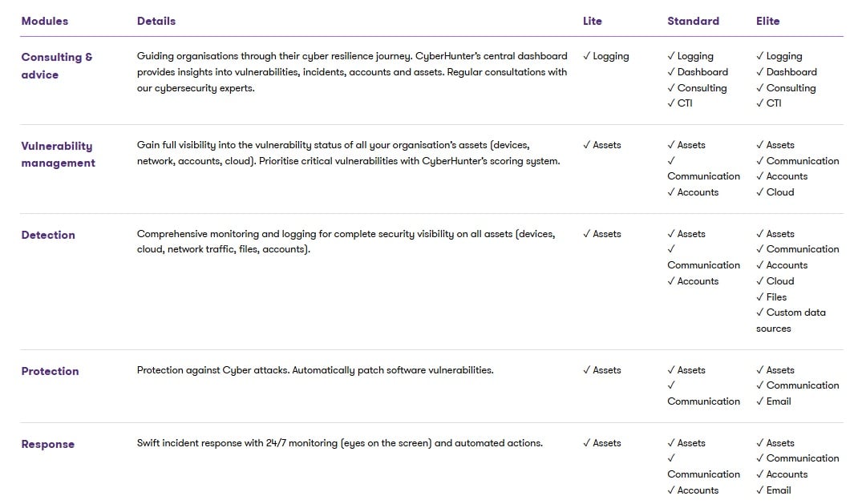Select Files checkmark in Elite Detection row
The image size is (862, 504).
click(771, 296)
